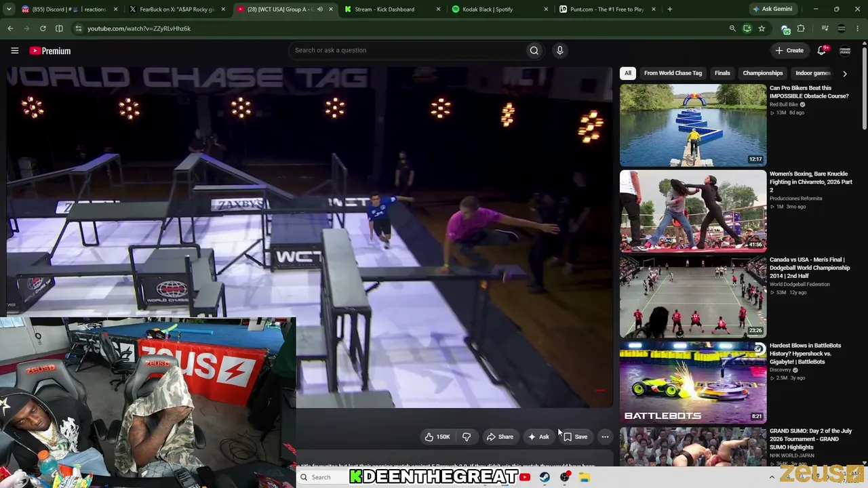This screenshot has height=488, width=868.
Task: Open the Women's Boxing Chivarreto thumbnail
Action: click(x=693, y=211)
